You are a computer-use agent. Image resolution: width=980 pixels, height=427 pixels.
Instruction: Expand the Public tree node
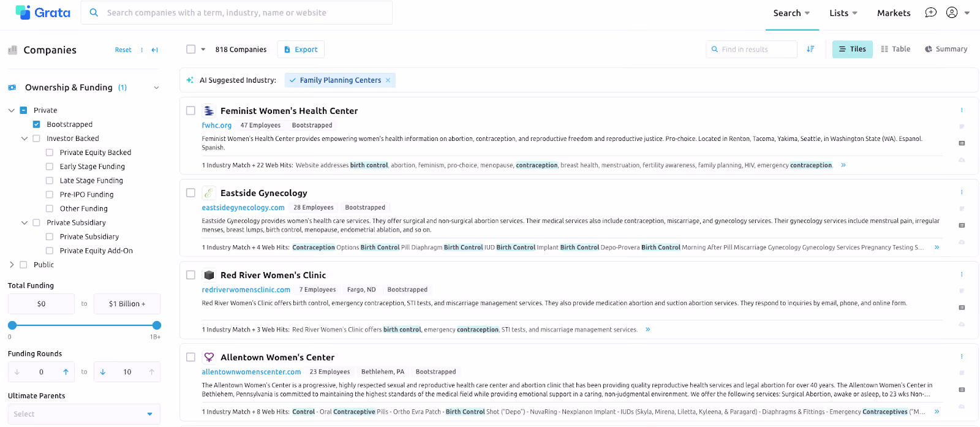point(11,265)
